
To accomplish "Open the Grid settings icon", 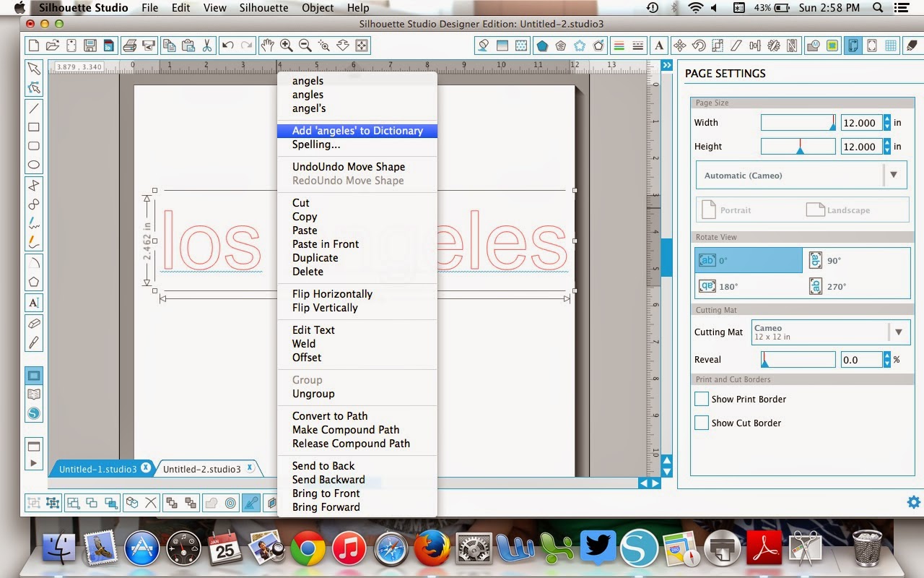I will click(891, 46).
